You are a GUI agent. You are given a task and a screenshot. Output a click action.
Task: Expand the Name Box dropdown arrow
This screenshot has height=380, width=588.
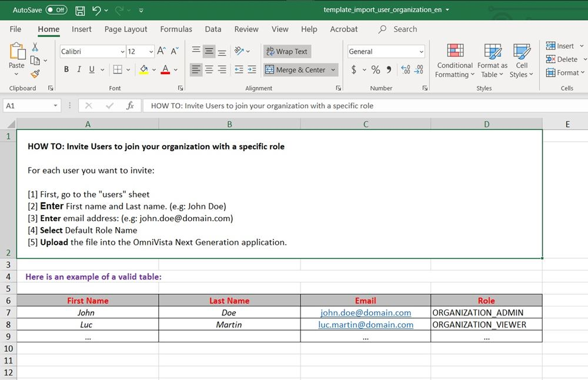pyautogui.click(x=56, y=106)
